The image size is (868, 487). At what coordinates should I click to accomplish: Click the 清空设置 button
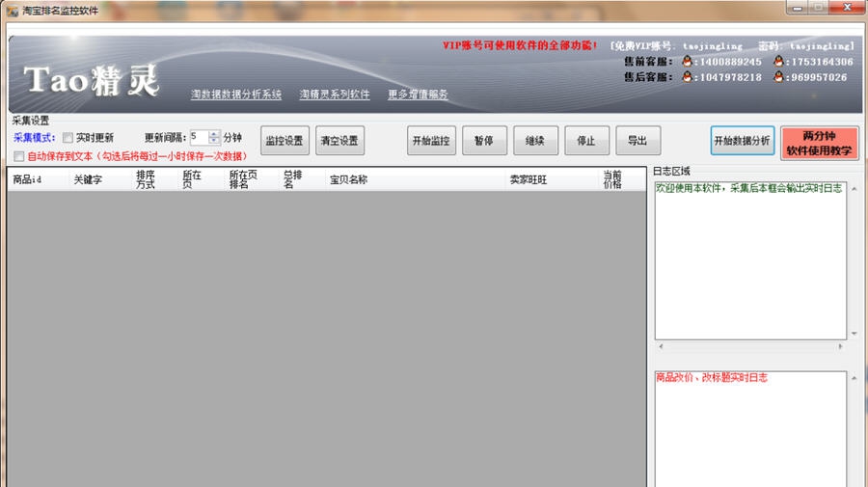pos(339,141)
